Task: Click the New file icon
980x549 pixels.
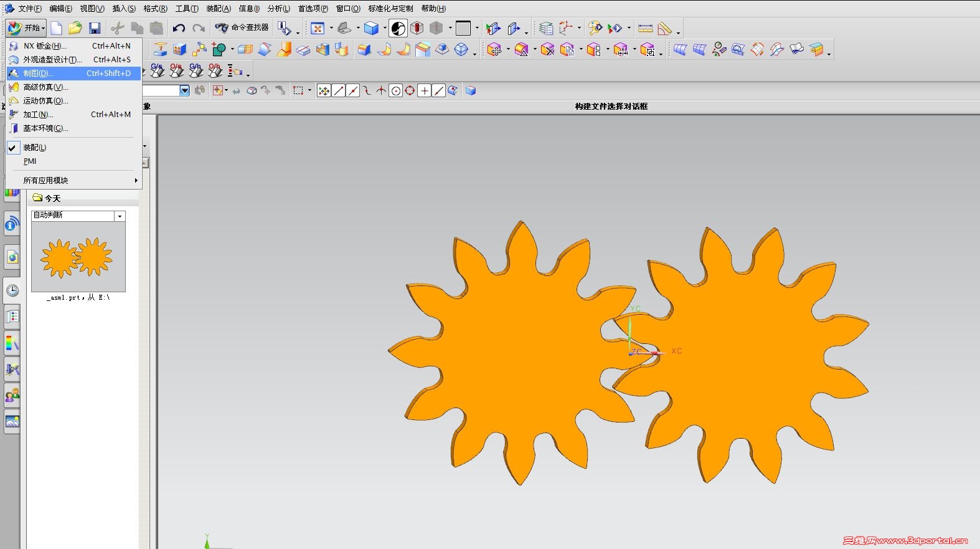Action: [57, 28]
